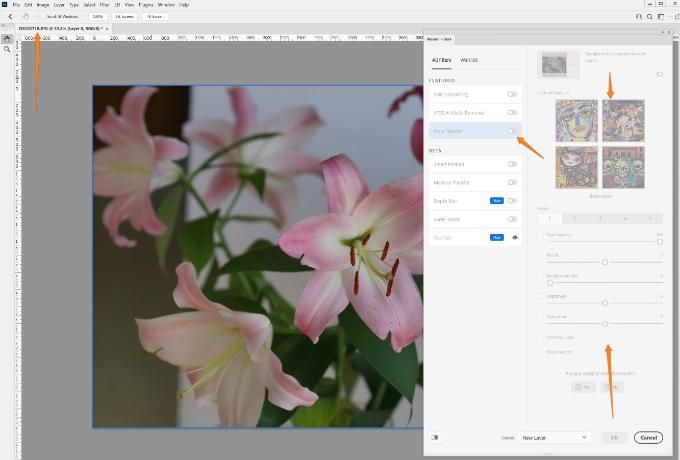Viewport: 680px width, 460px height.
Task: Adjust the Detail slider handle
Action: [605, 262]
